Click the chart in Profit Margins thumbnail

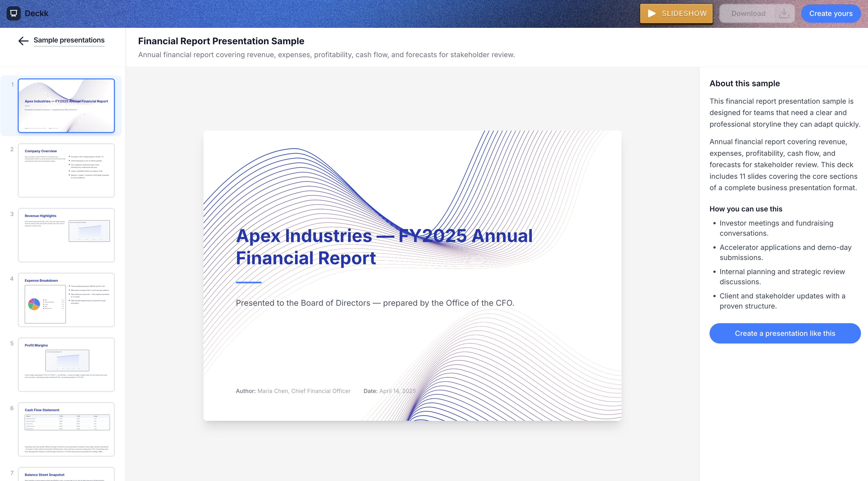pos(67,360)
